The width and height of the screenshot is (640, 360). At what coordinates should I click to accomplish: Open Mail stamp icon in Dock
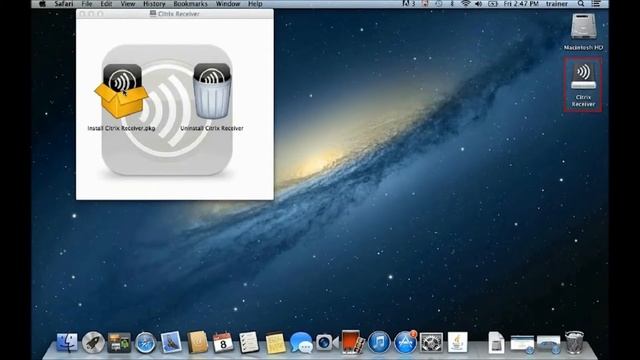coord(171,342)
